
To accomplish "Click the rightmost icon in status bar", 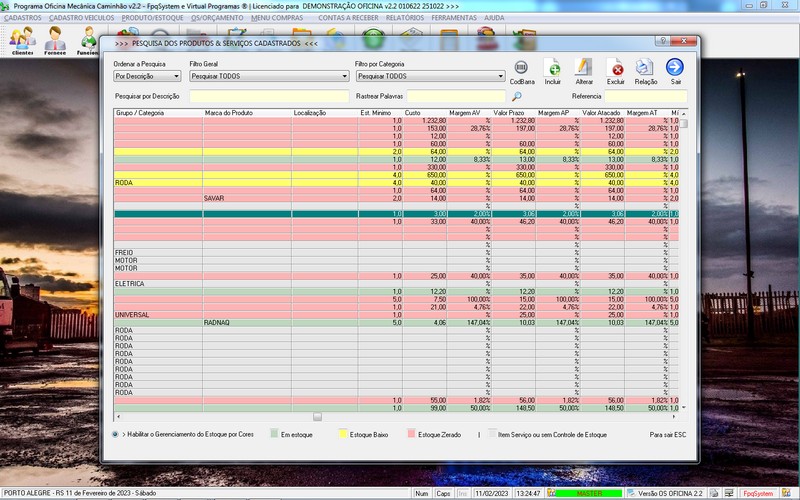I will click(786, 493).
